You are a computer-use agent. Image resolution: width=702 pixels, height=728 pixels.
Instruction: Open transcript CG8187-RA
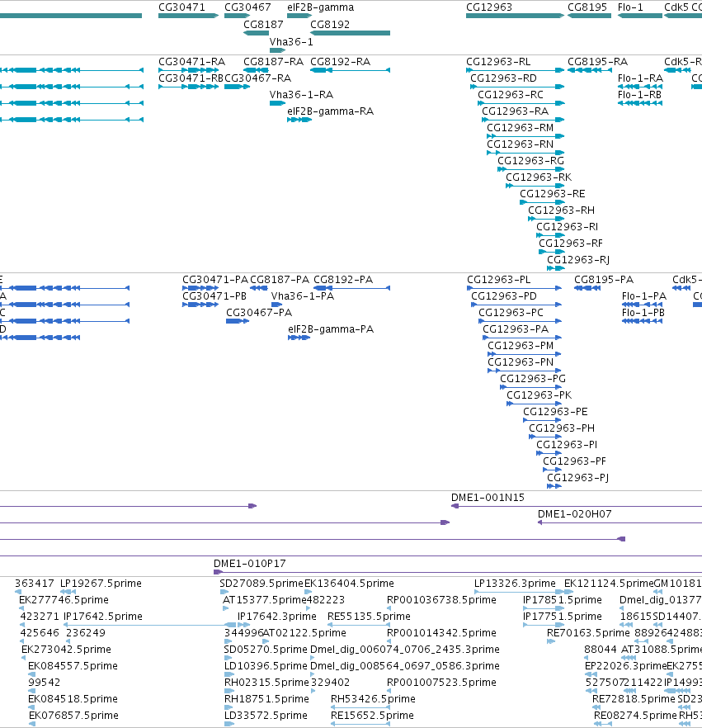click(273, 62)
